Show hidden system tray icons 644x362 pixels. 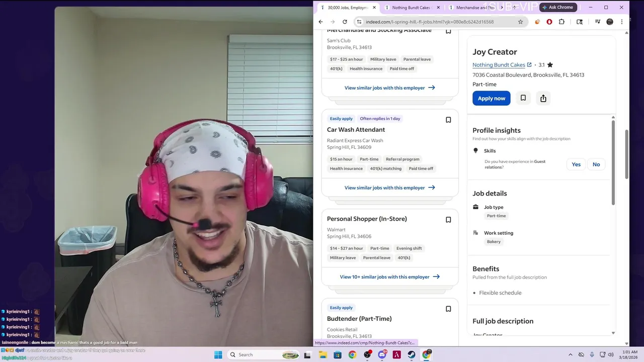[570, 354]
